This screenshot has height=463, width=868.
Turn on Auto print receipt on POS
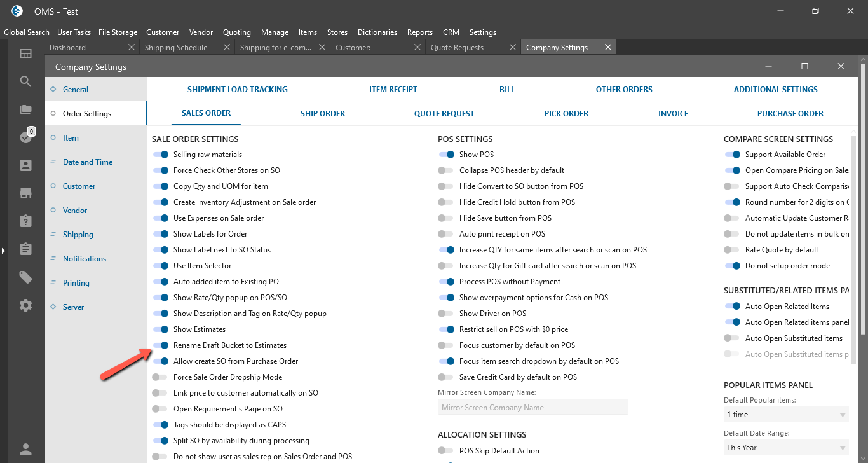pos(447,234)
